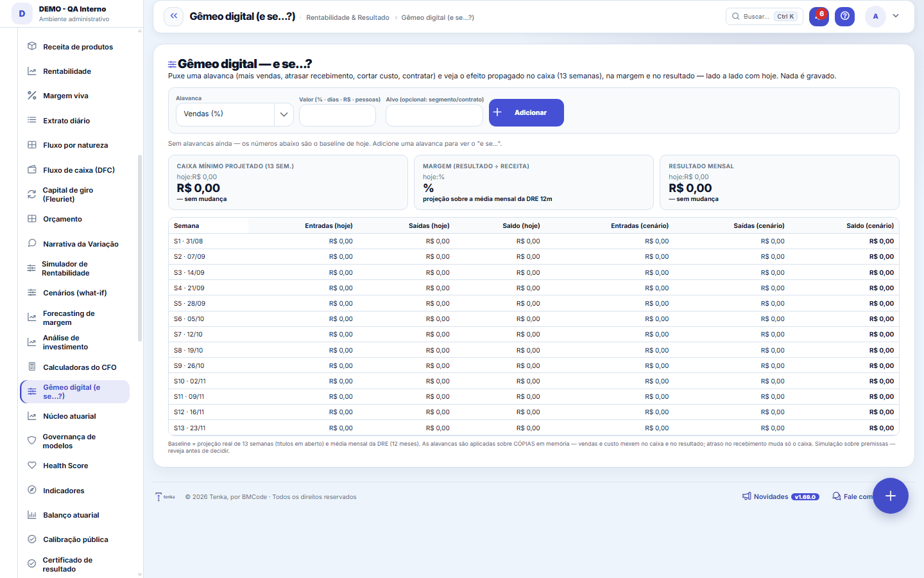Click the user avatar A
Image resolution: width=924 pixels, height=578 pixels.
875,16
